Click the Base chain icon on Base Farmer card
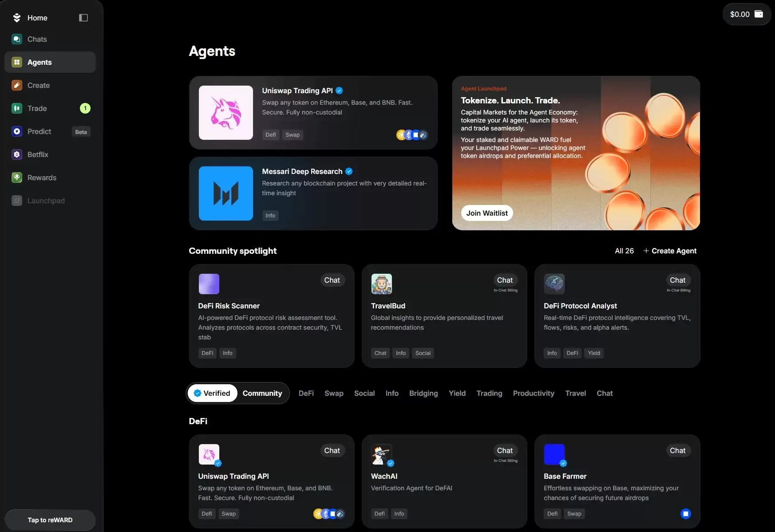This screenshot has width=775, height=532. (686, 514)
